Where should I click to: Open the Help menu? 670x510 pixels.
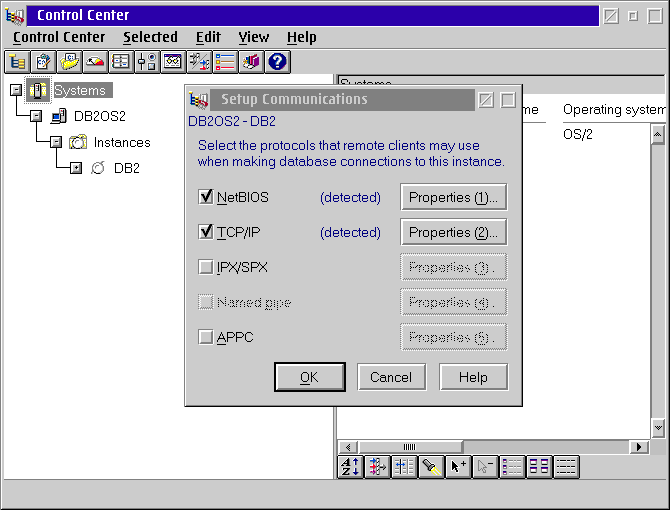[x=302, y=37]
